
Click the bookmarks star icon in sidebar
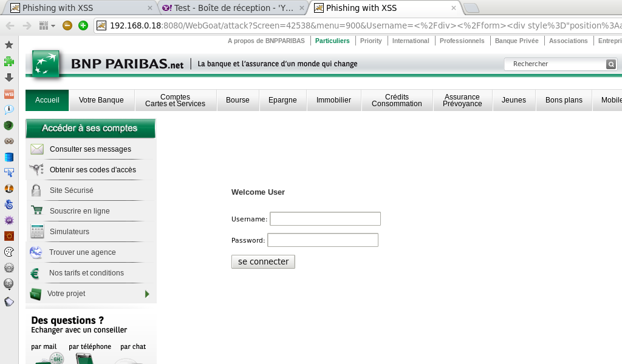pyautogui.click(x=9, y=45)
